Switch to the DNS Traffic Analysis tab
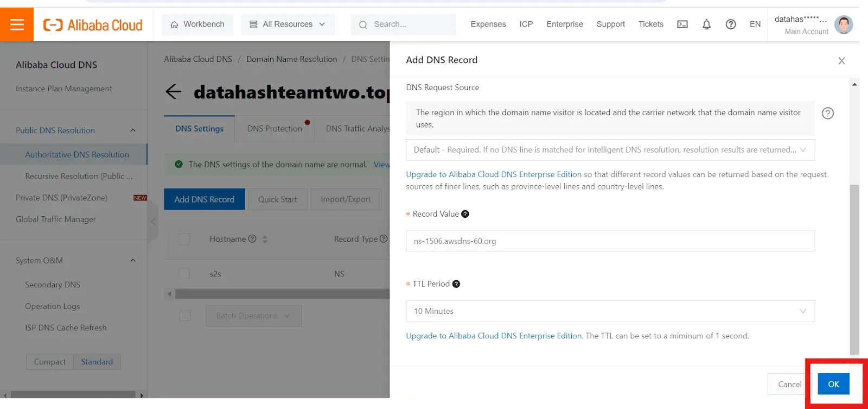Image resolution: width=868 pixels, height=409 pixels. (x=358, y=129)
